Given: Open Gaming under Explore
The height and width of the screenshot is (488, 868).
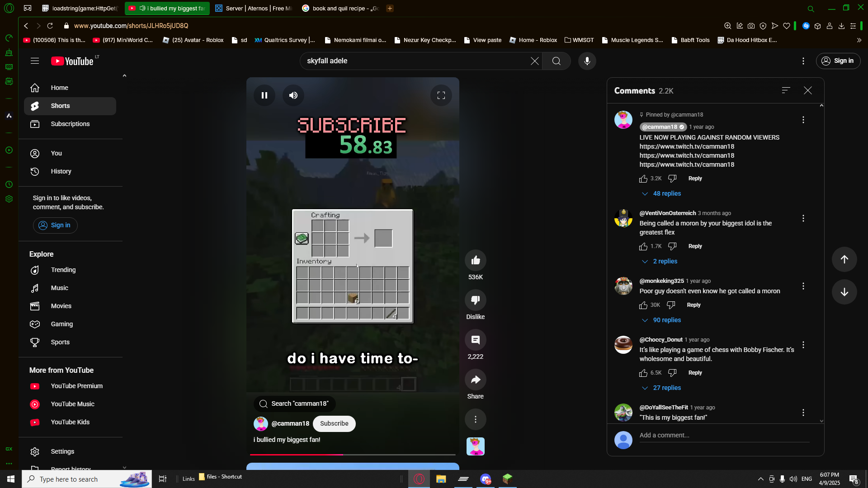Looking at the screenshot, I should coord(70,324).
